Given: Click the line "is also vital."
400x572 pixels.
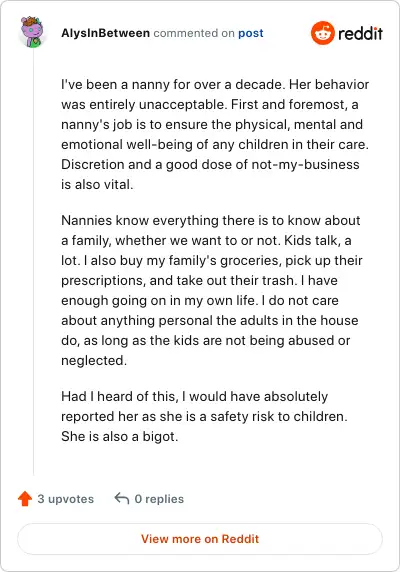Looking at the screenshot, I should tap(97, 184).
